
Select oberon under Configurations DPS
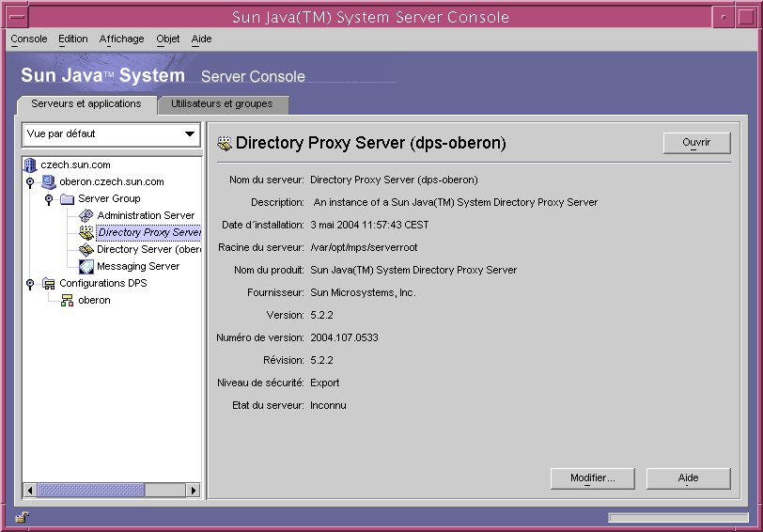tap(94, 301)
